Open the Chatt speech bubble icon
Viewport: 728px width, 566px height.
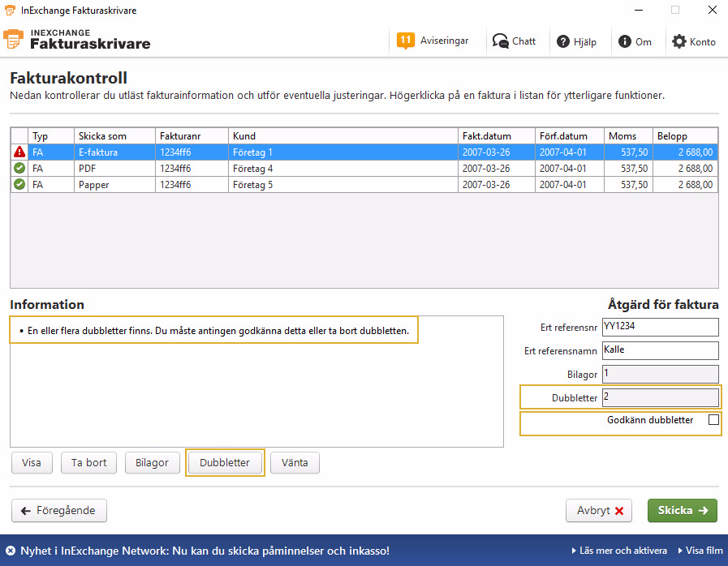coord(500,41)
